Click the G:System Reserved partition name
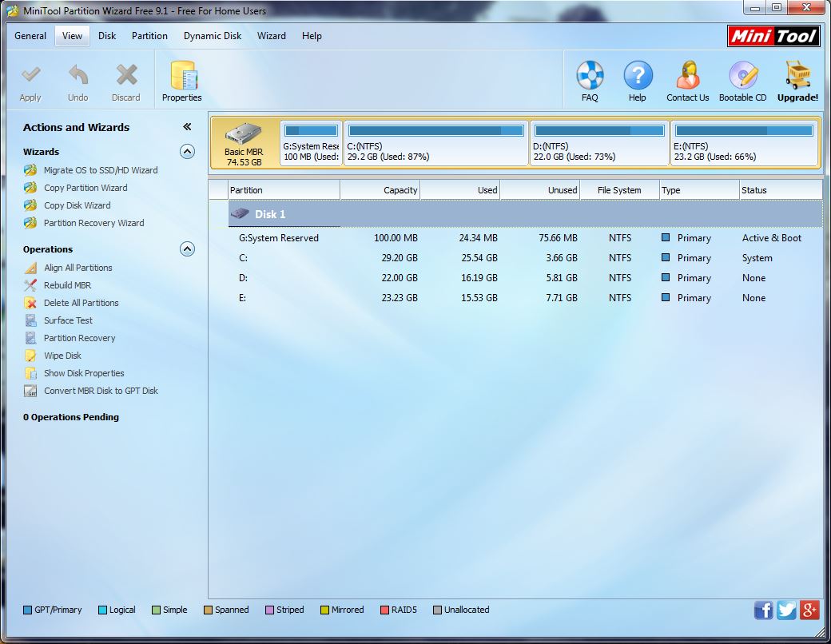 [x=279, y=238]
